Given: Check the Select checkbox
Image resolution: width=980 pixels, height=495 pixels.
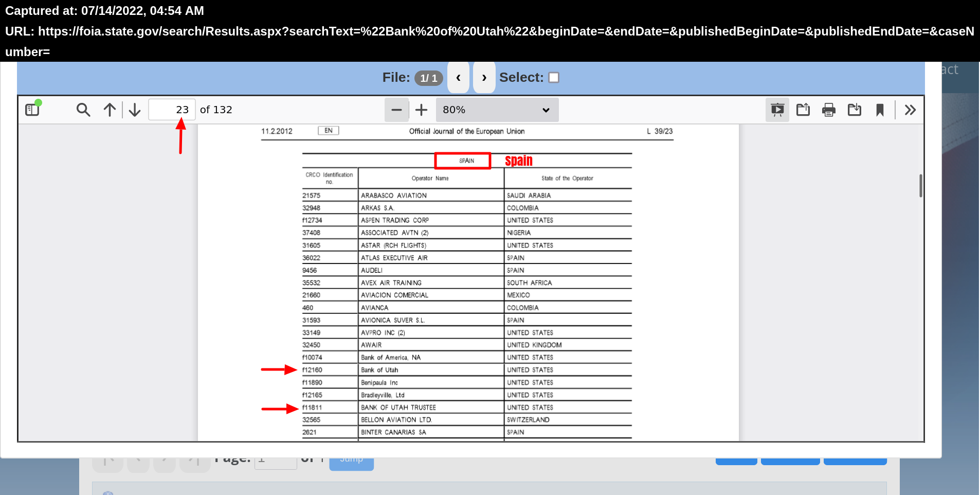Looking at the screenshot, I should tap(554, 78).
